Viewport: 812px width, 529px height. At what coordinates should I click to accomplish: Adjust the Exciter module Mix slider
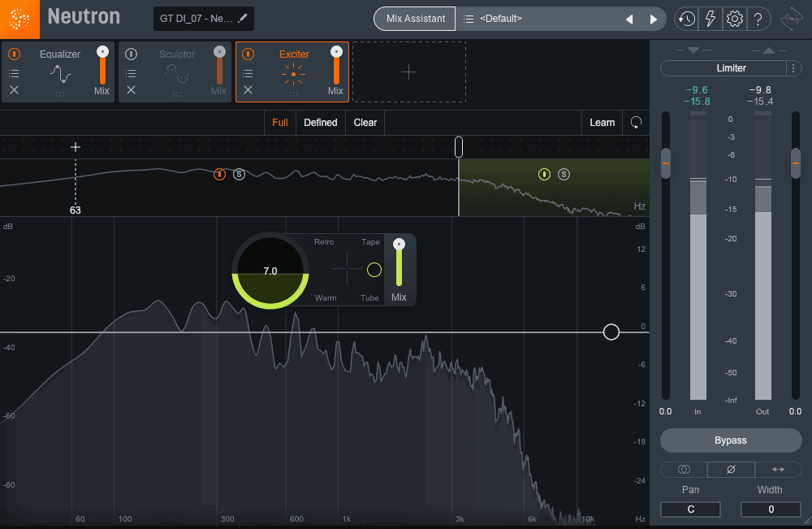click(x=337, y=66)
